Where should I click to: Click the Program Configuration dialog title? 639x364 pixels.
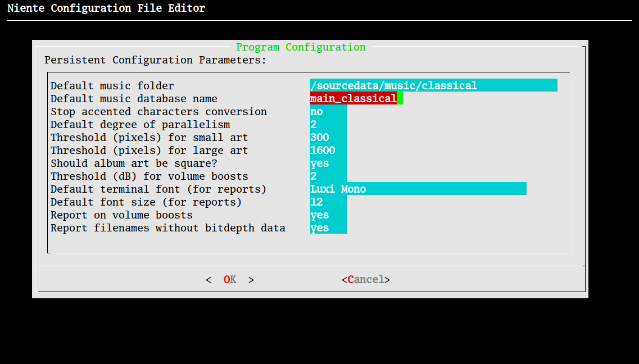click(301, 47)
